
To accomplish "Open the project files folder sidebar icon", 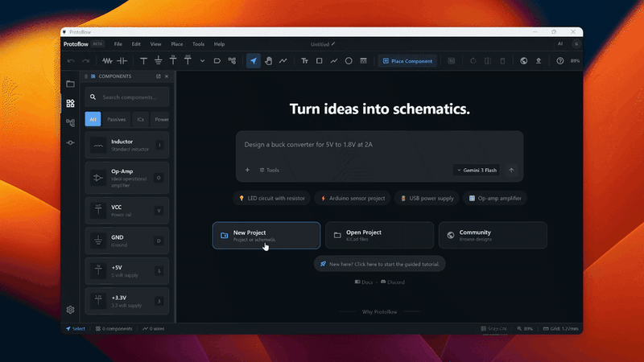I will click(x=70, y=84).
